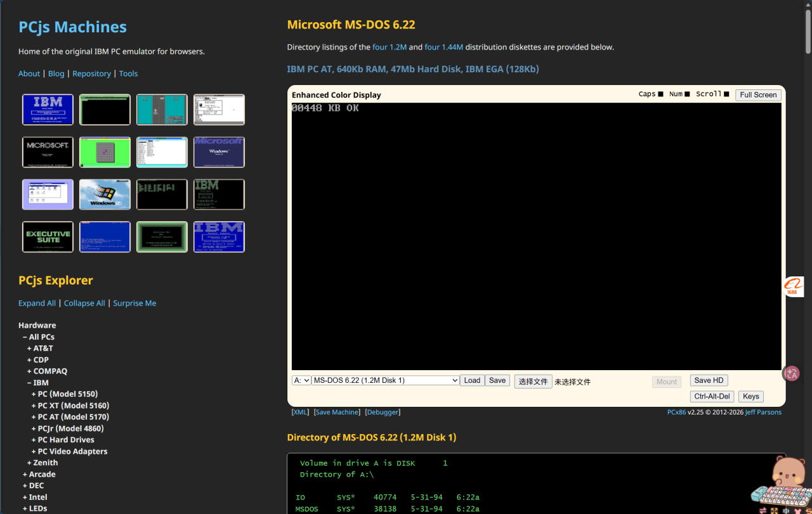Open the blue IBM thumbnail in the bottom row
The image size is (812, 514).
coord(219,237)
